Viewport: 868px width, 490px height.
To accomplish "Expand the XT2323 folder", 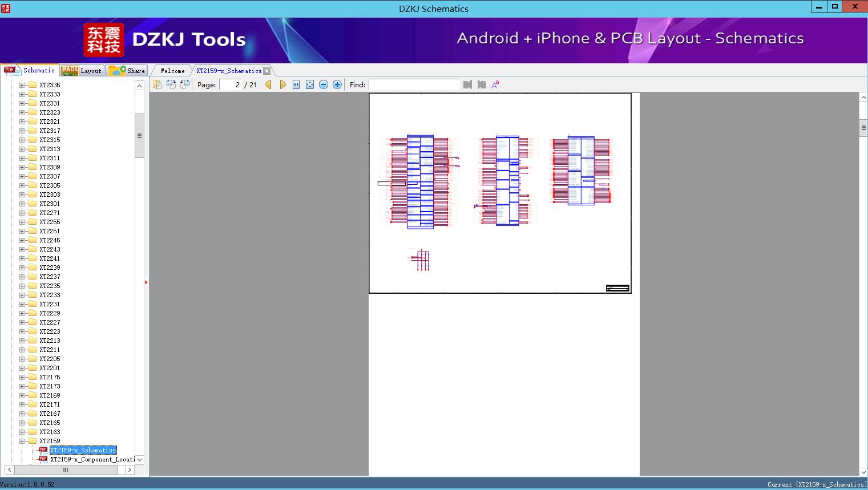I will [x=22, y=112].
